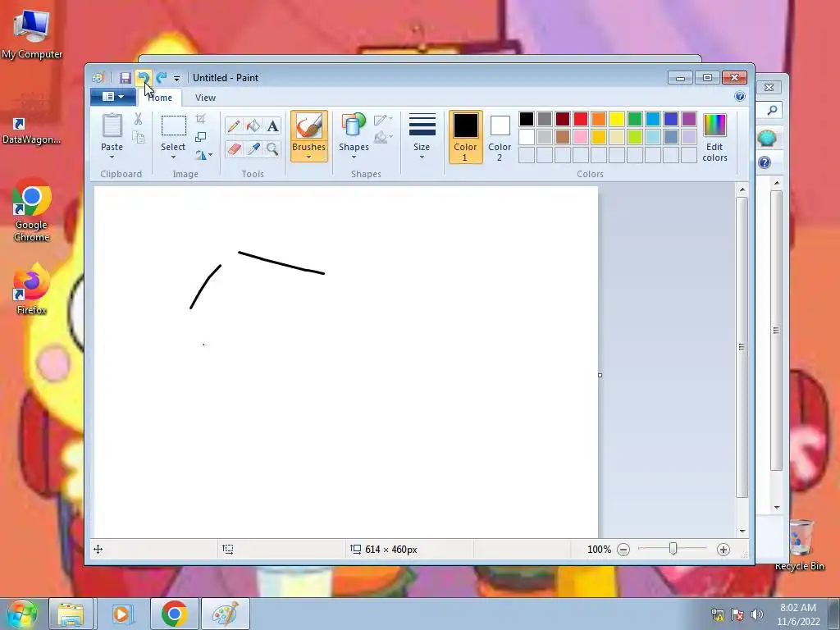
Task: Activate Color 1 selector
Action: [465, 137]
